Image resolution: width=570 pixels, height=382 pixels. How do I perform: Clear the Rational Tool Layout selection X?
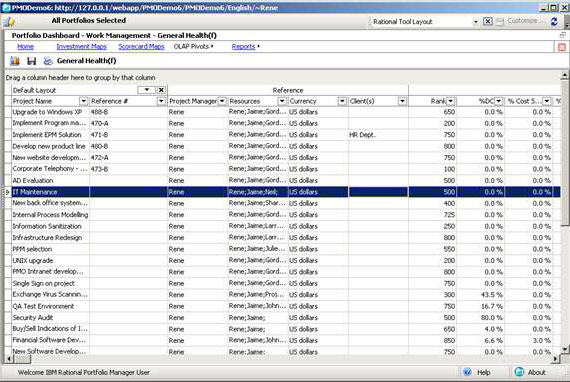[487, 21]
